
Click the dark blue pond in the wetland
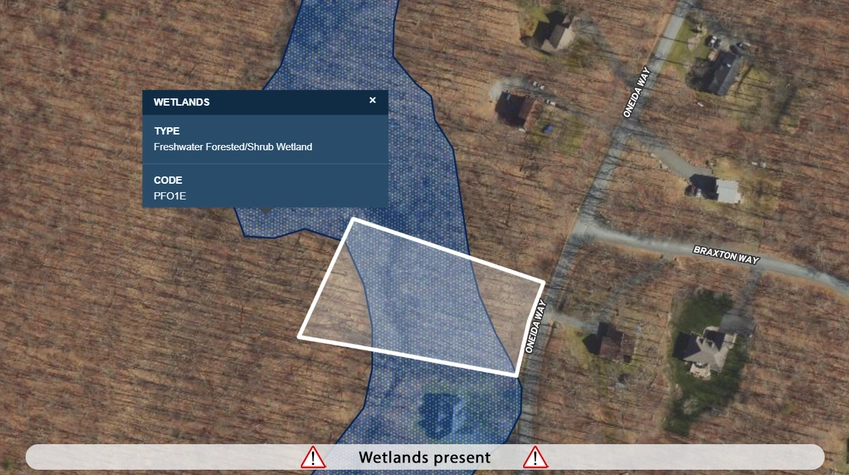(440, 415)
